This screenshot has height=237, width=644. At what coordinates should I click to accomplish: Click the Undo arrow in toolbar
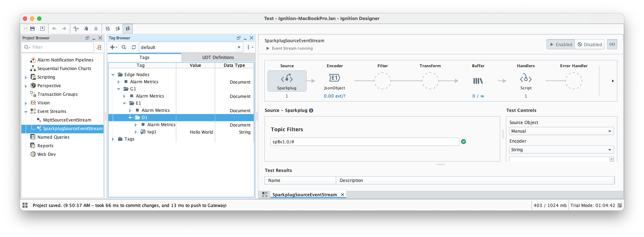[x=54, y=29]
